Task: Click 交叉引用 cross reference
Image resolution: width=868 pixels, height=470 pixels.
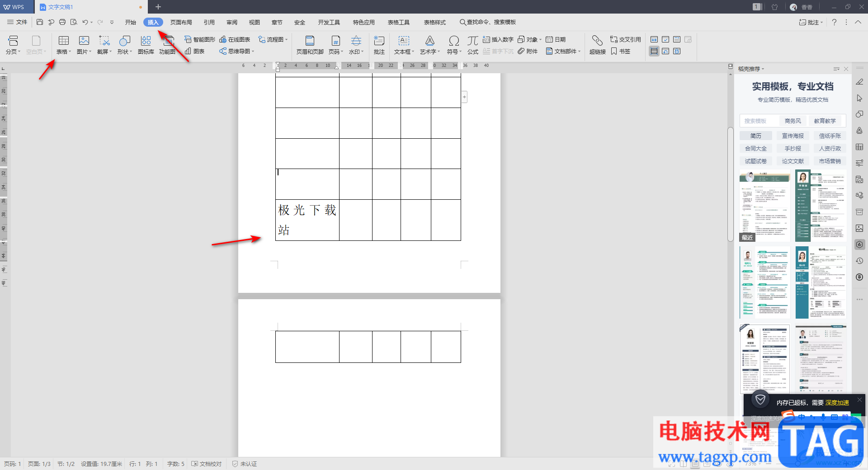Action: coord(626,40)
